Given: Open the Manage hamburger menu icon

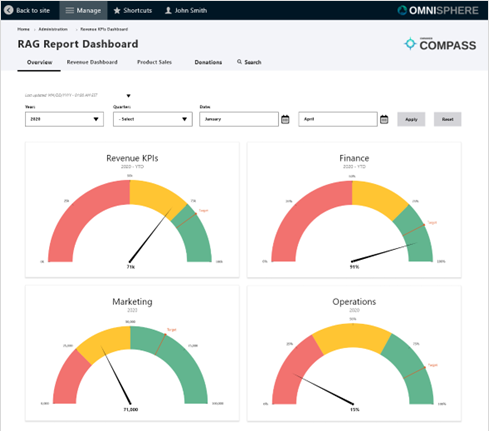Looking at the screenshot, I should point(69,11).
